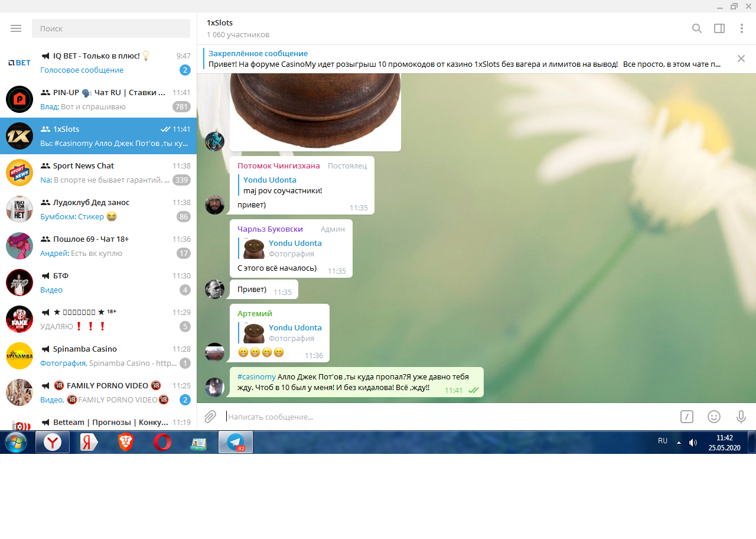Open the Лудоклуб Дед занос chat
Image resolution: width=756 pixels, height=539 pixels.
98,209
